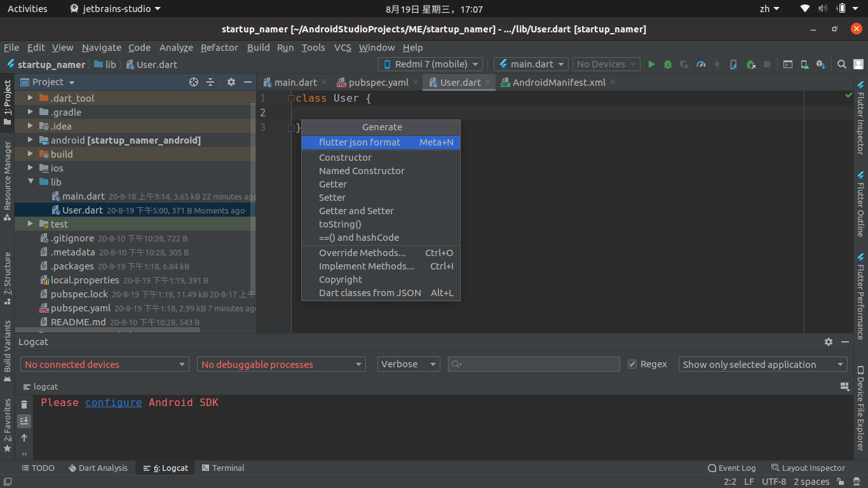Toggle logcat scroll-to-end icon
The height and width of the screenshot is (488, 868).
tap(24, 421)
